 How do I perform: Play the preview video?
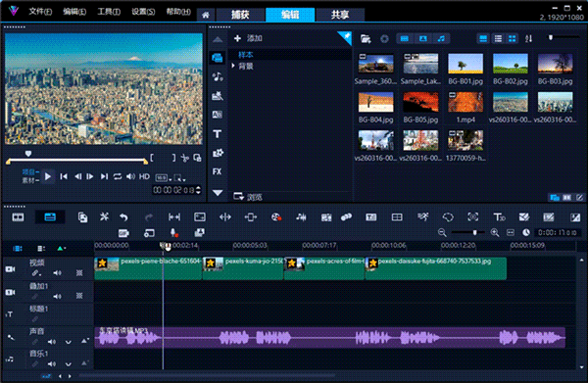[48, 176]
